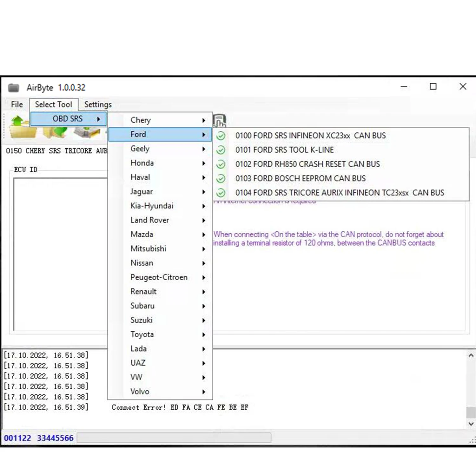Choose Volvo from the brand menu
Screen dimensions: 476x476
160,392
